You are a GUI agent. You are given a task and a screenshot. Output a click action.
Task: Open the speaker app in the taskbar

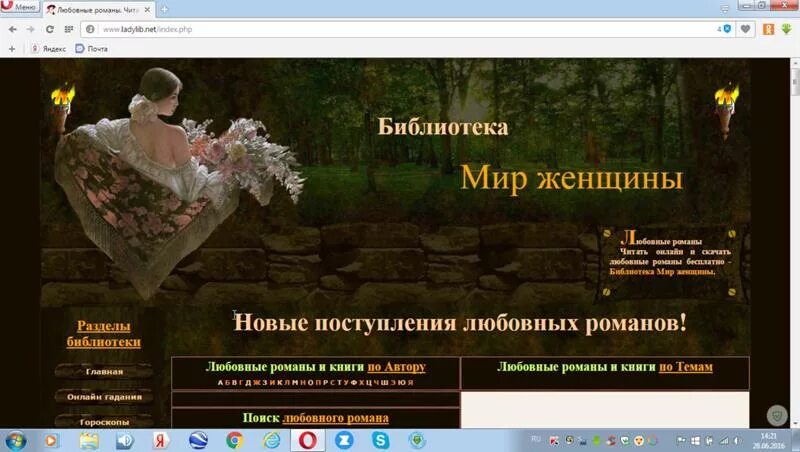(124, 440)
